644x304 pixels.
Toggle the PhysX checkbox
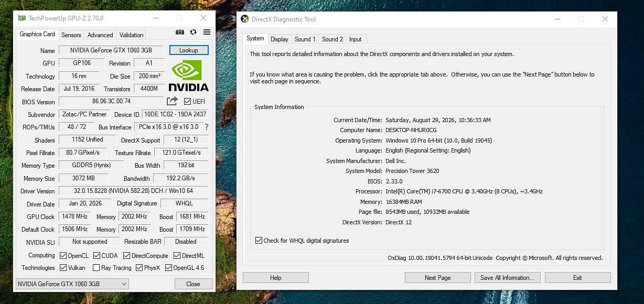[139, 268]
